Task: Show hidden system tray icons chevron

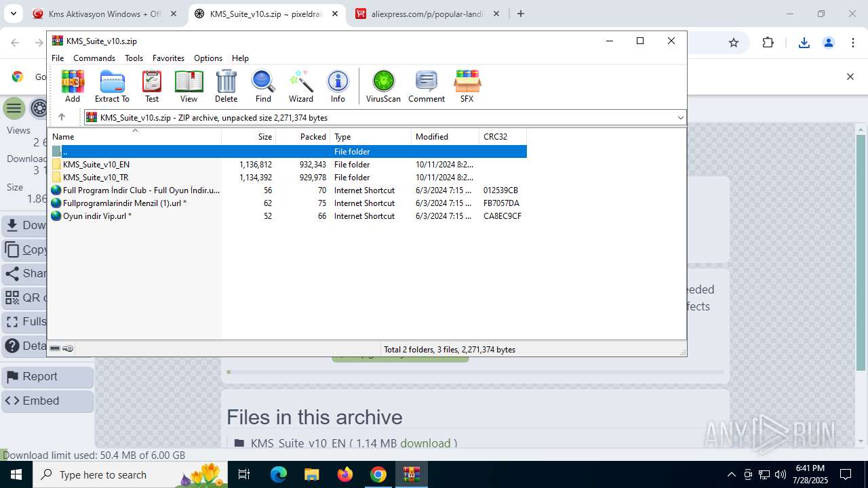Action: click(x=731, y=474)
